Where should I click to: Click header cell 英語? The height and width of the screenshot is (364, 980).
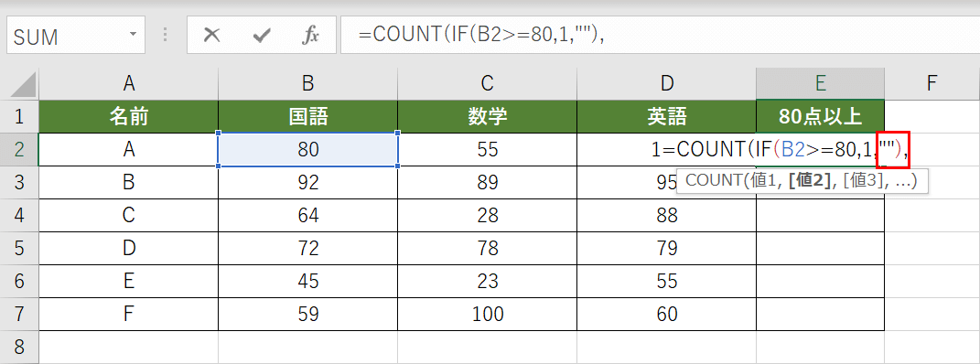coord(667,116)
